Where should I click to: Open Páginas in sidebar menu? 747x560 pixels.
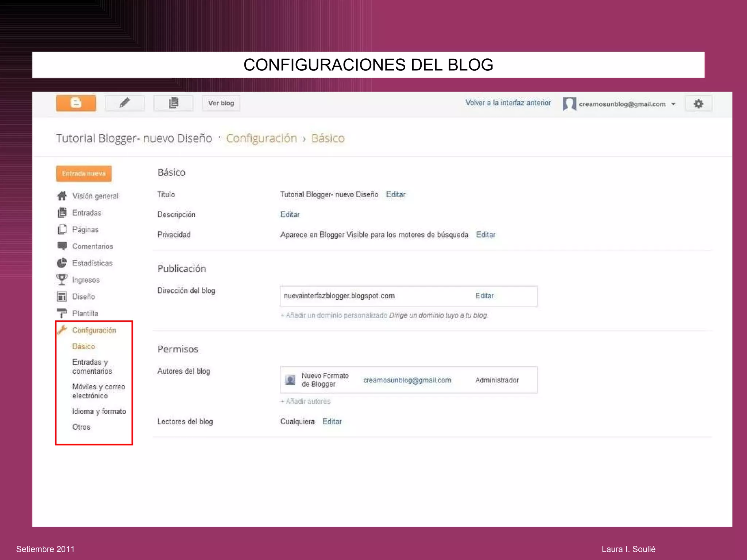tap(85, 230)
